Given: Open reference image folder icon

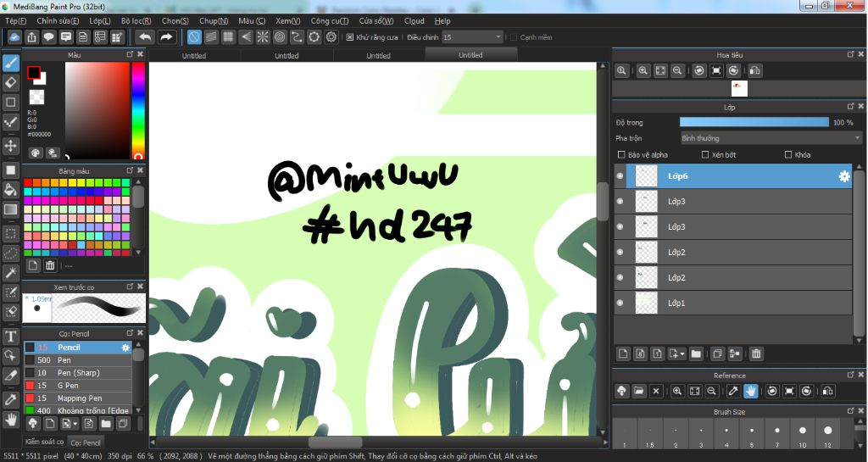Looking at the screenshot, I should click(x=639, y=391).
